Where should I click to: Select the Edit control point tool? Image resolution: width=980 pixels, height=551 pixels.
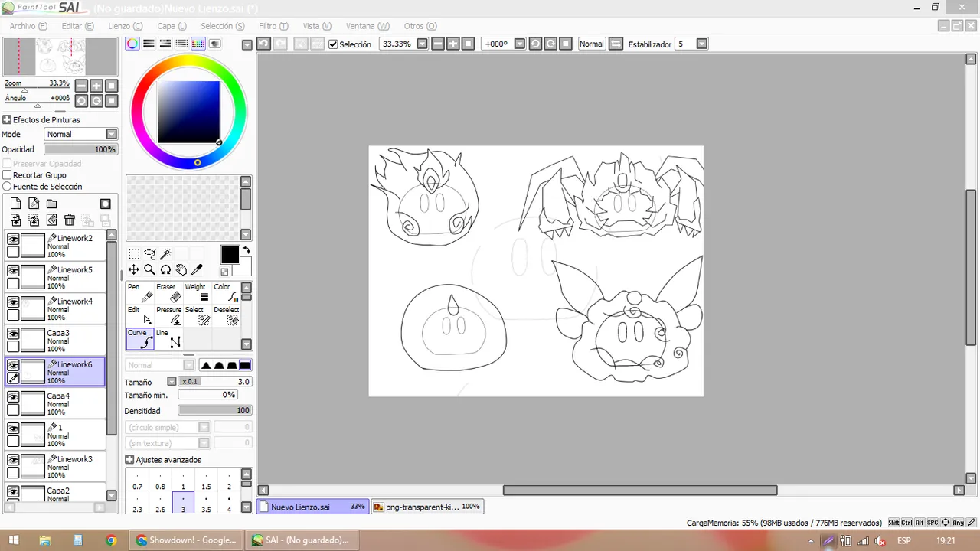(140, 315)
